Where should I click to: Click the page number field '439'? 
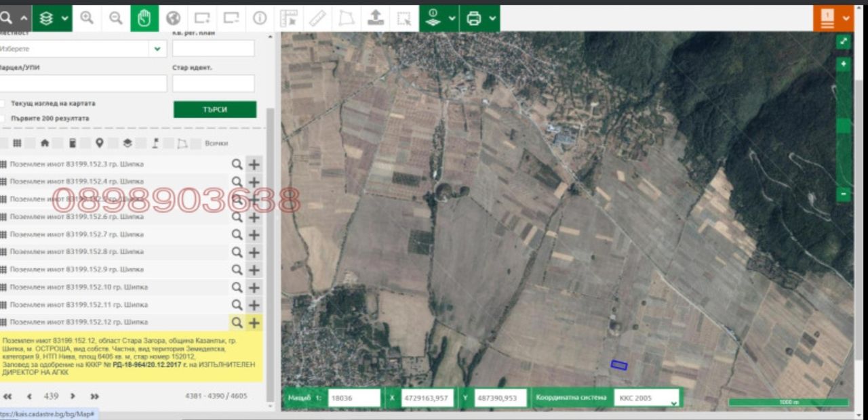[51, 396]
